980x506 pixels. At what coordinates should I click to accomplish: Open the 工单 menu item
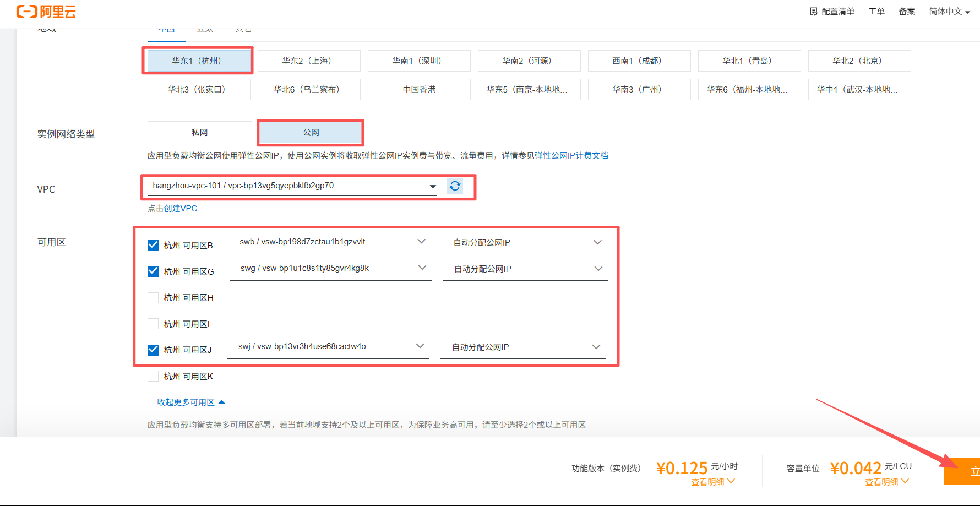click(876, 12)
